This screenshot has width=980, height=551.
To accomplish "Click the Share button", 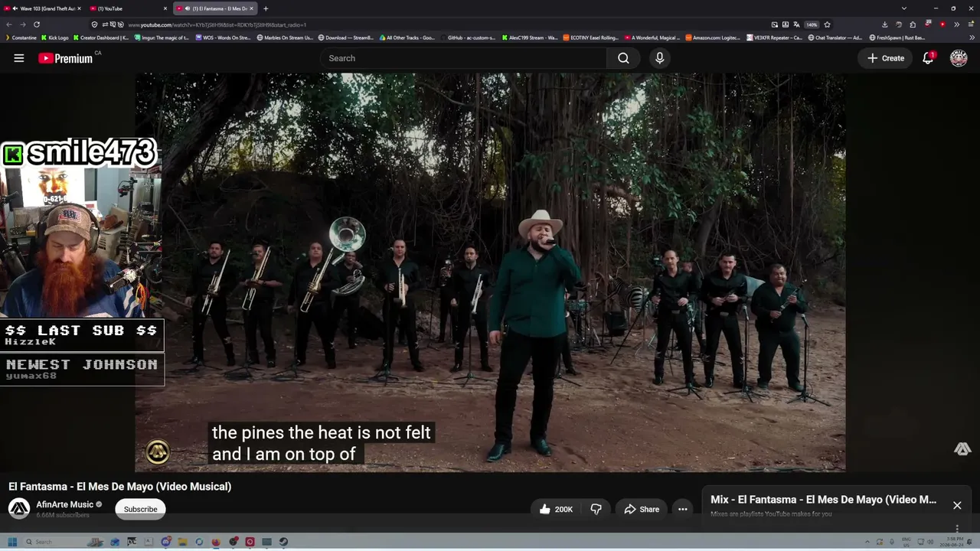I will (642, 509).
